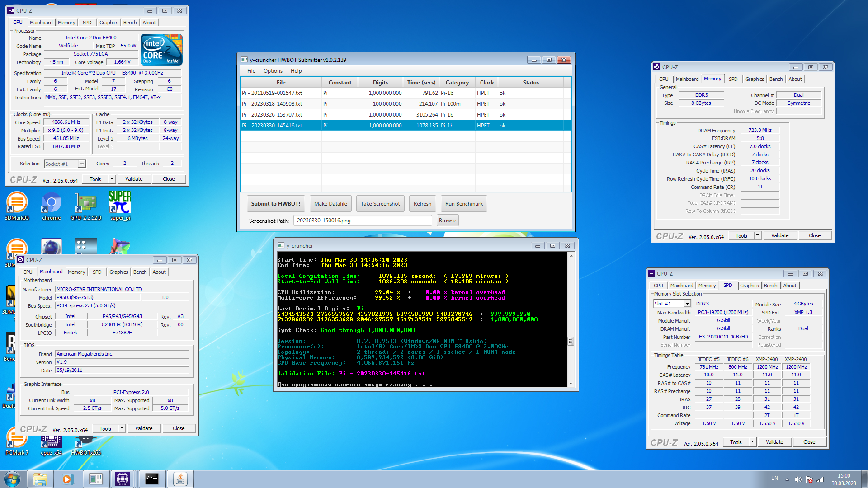The width and height of the screenshot is (868, 488).
Task: Click the Digits column header
Action: (380, 83)
